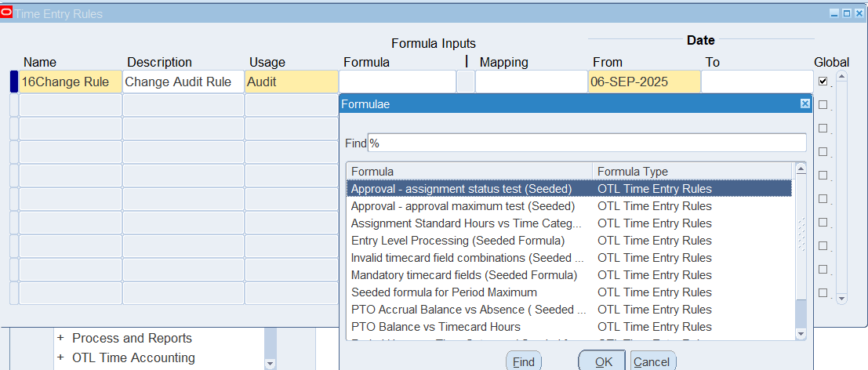This screenshot has width=868, height=370.
Task: Click rules table scroll-up arrow
Action: coord(842,77)
